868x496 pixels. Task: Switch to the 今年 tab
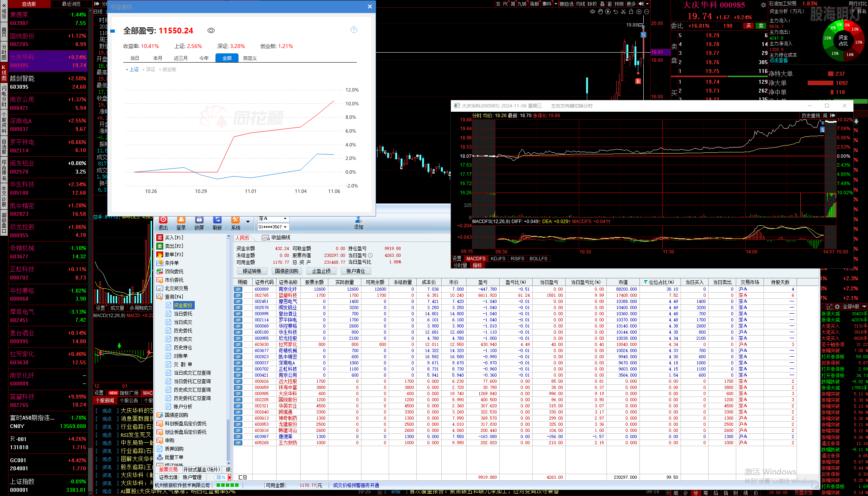point(204,58)
